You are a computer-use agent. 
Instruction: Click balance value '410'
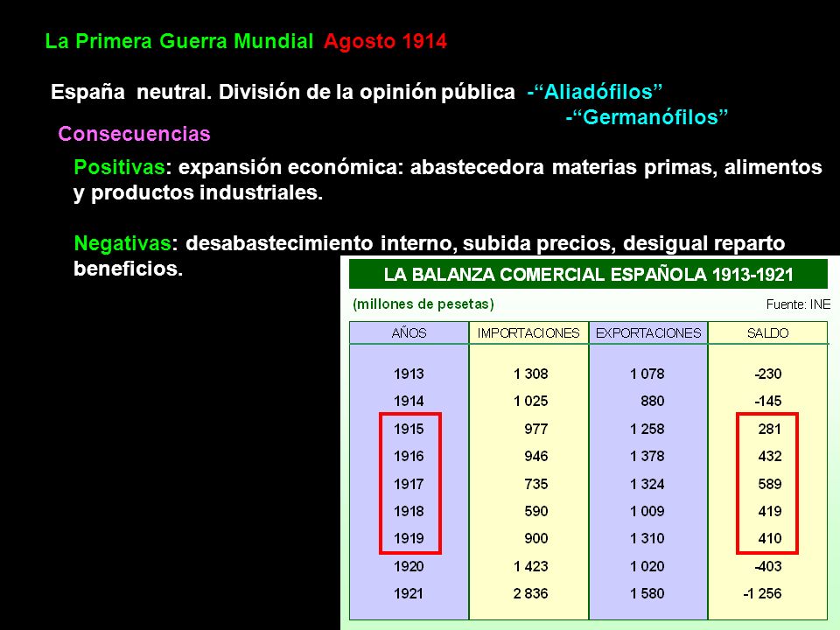tap(770, 538)
